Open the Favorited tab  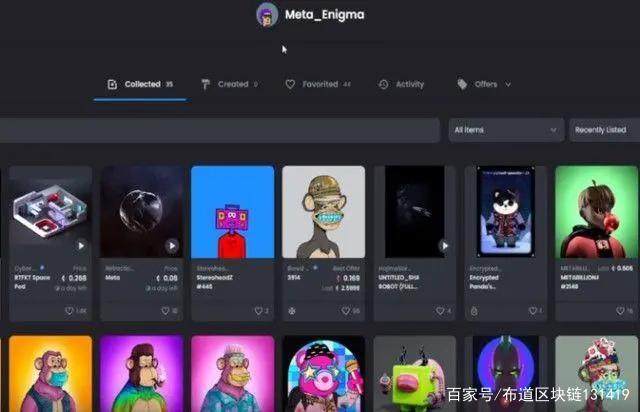point(318,85)
